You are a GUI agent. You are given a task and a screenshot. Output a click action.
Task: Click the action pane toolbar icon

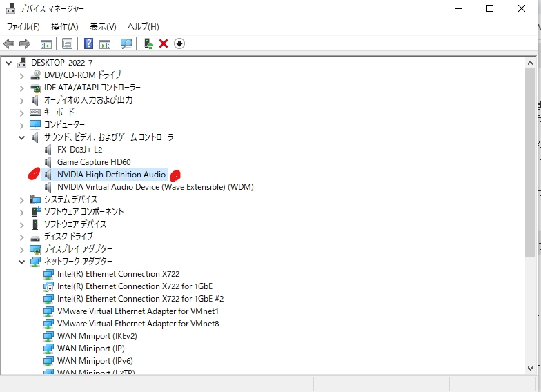[105, 44]
